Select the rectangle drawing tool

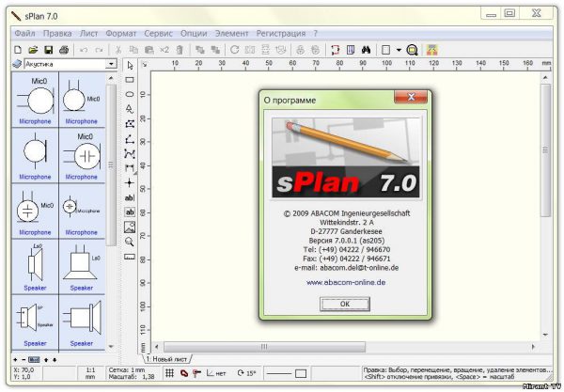click(x=130, y=80)
